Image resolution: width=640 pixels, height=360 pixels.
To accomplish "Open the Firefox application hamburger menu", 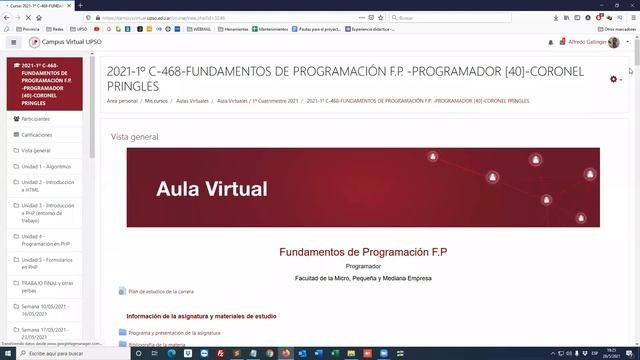I will [x=633, y=18].
